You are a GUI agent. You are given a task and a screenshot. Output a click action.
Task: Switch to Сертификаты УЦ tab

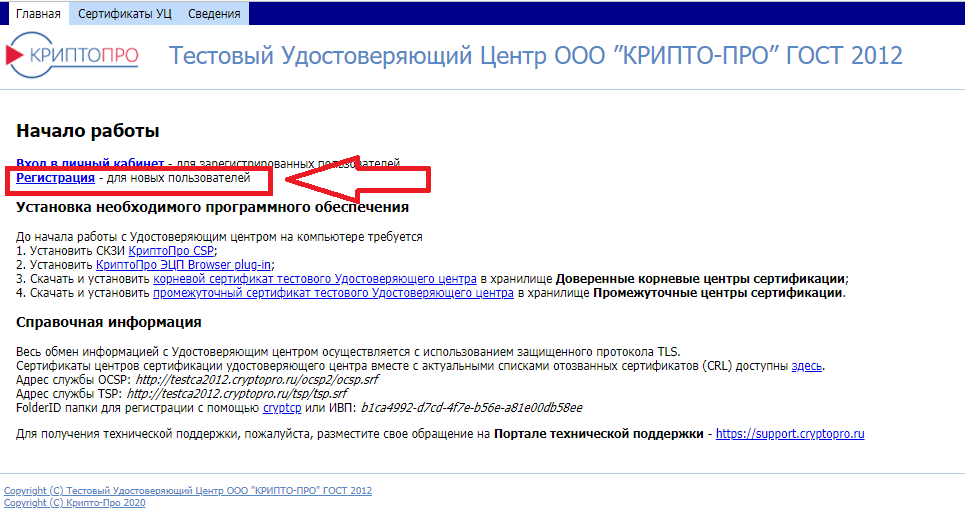[x=125, y=14]
